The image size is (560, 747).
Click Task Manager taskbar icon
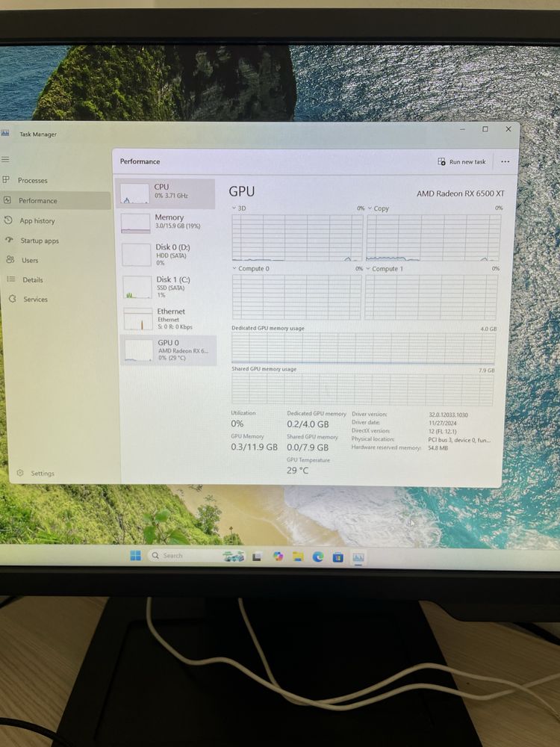[358, 557]
